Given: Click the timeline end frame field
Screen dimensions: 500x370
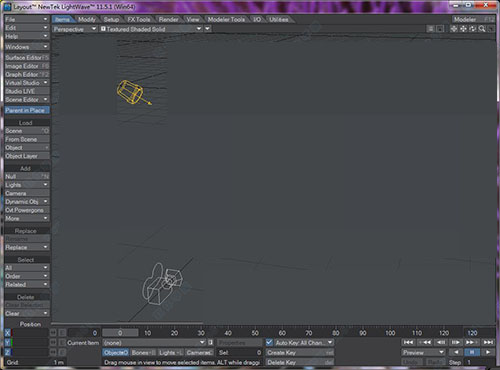Looking at the screenshot, I should pyautogui.click(x=479, y=333).
